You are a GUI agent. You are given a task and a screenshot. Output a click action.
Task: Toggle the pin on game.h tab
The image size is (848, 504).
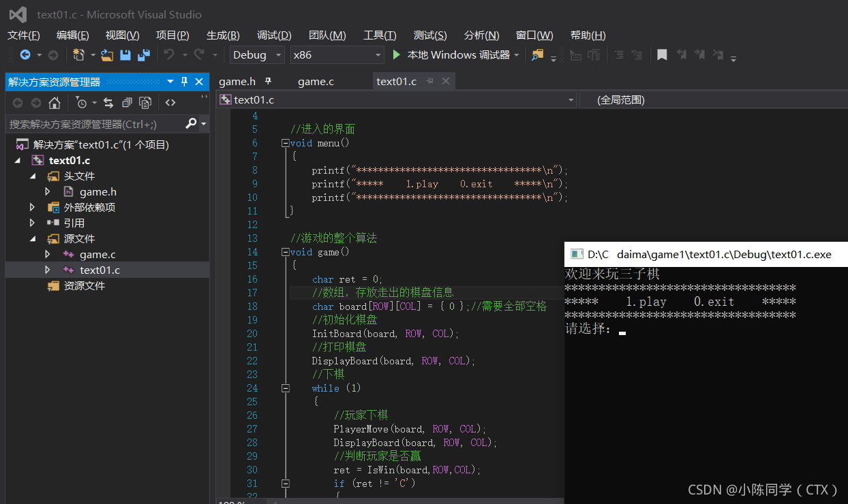pos(268,81)
